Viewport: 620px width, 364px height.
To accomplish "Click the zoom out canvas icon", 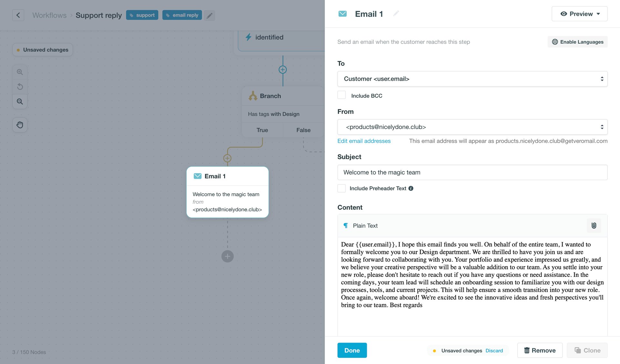I will (20, 101).
